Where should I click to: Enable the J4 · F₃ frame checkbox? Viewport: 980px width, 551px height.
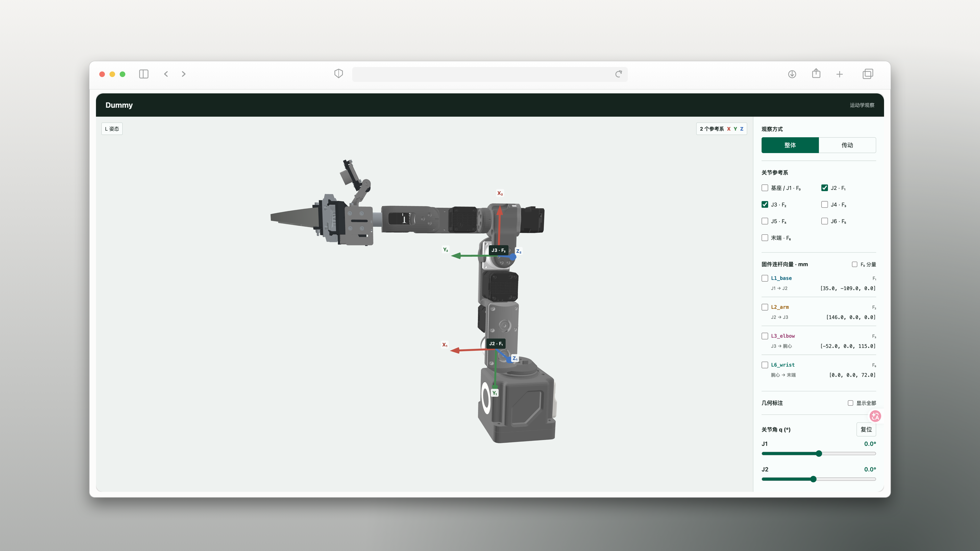coord(824,205)
